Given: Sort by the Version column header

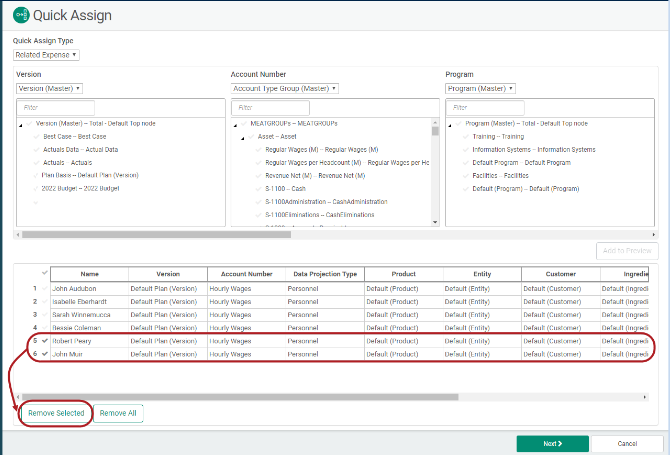Looking at the screenshot, I should click(x=168, y=274).
